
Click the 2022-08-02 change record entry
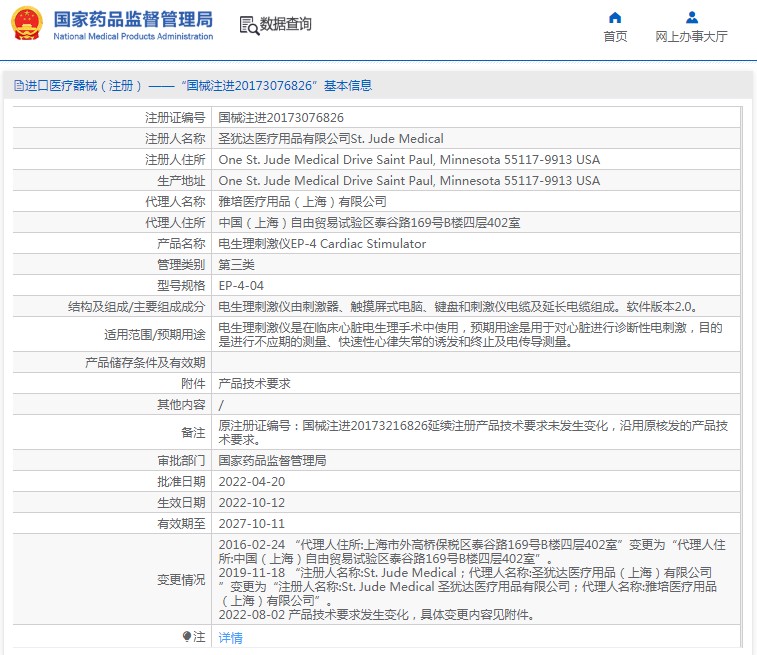click(376, 615)
